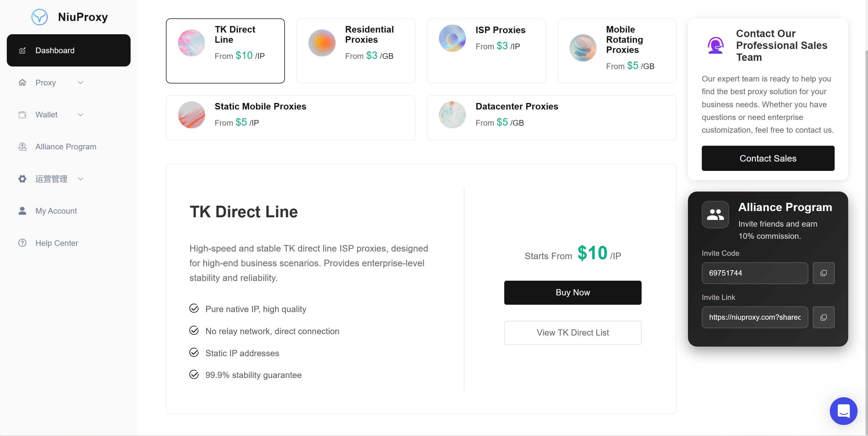868x436 pixels.
Task: Open the Dashboard menu item
Action: pyautogui.click(x=68, y=50)
